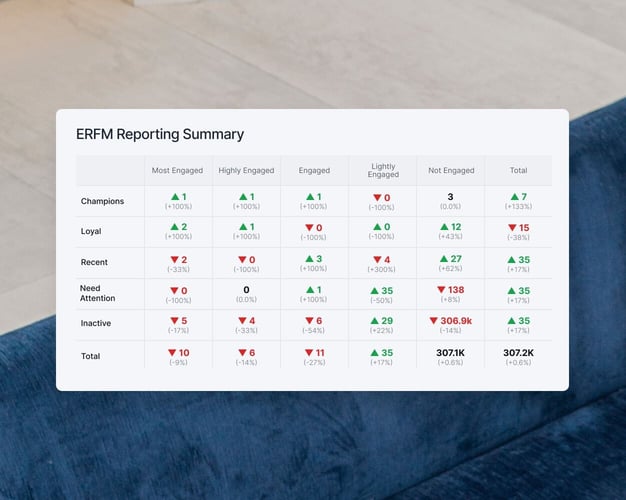Click the '(+62%)' percentage in Recent row
Screen dimensions: 626x500
click(x=450, y=268)
